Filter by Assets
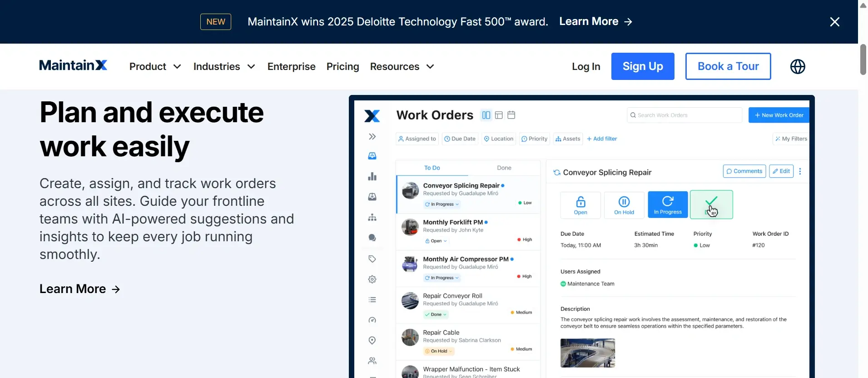868x378 pixels. click(x=568, y=139)
